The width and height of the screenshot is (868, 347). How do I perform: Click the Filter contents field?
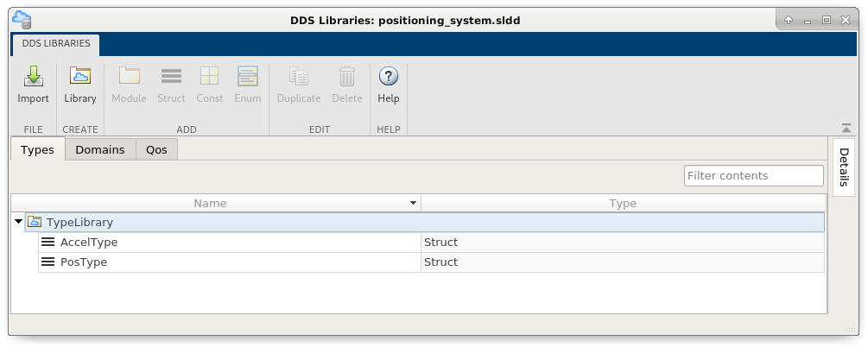tap(753, 176)
